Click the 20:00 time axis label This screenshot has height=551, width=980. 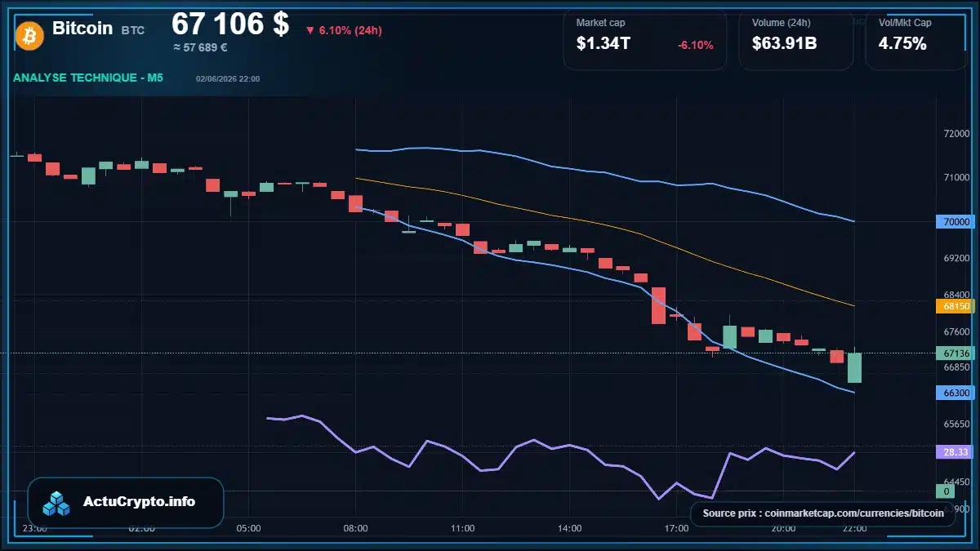tap(783, 528)
